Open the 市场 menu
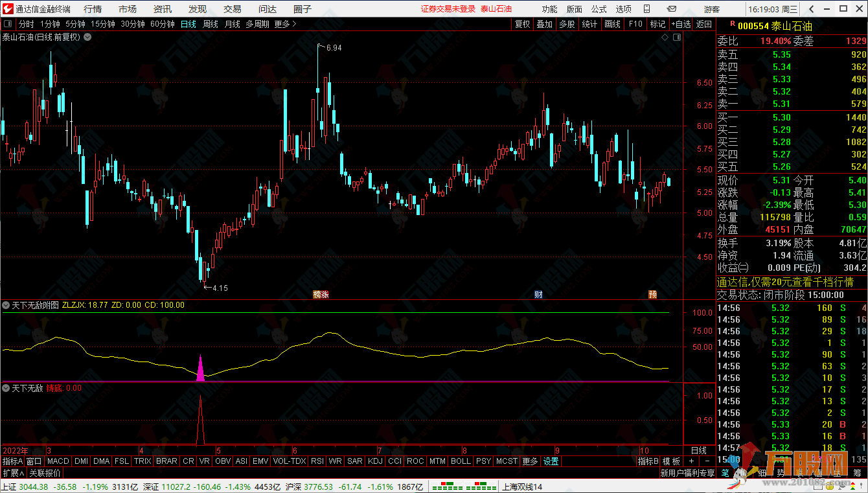Screen dimensions: 868x493 128,9
